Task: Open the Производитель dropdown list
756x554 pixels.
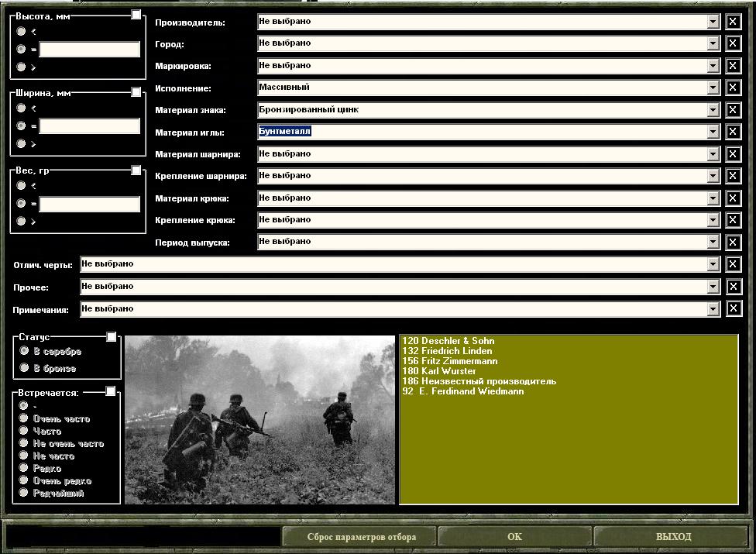Action: click(x=713, y=22)
